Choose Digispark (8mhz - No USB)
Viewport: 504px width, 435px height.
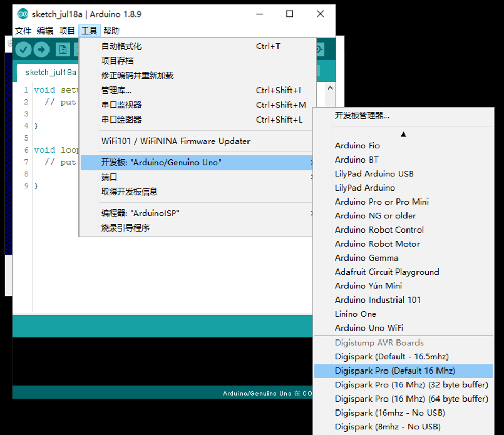[x=403, y=427]
